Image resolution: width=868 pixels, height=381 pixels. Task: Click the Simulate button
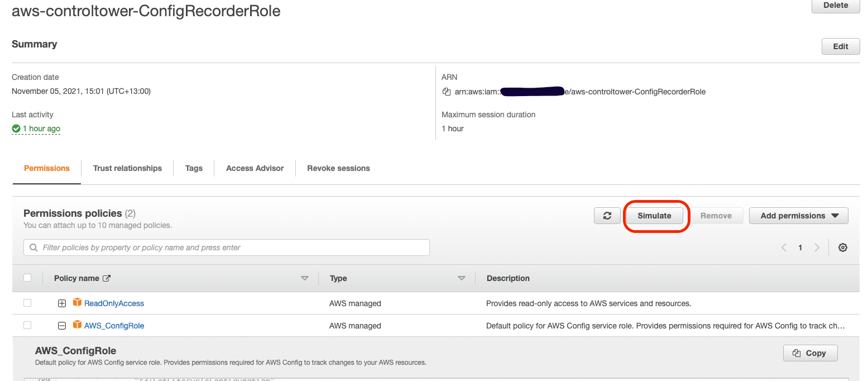coord(654,216)
